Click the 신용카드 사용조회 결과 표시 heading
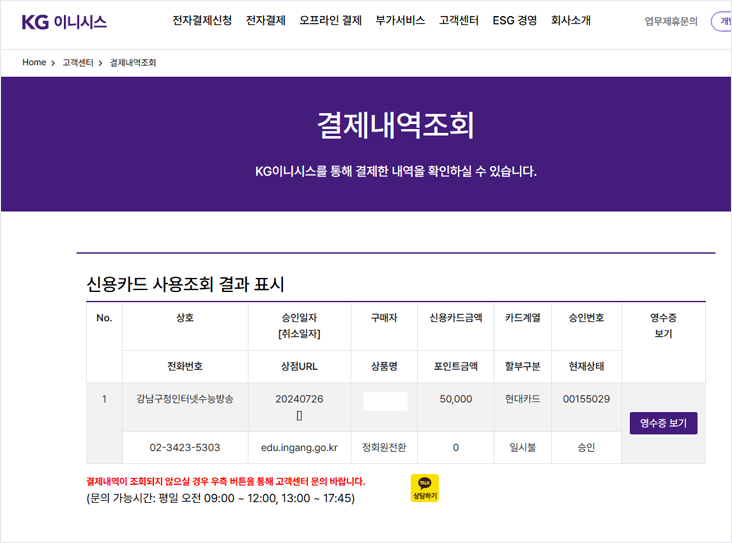The image size is (732, 543). (185, 284)
